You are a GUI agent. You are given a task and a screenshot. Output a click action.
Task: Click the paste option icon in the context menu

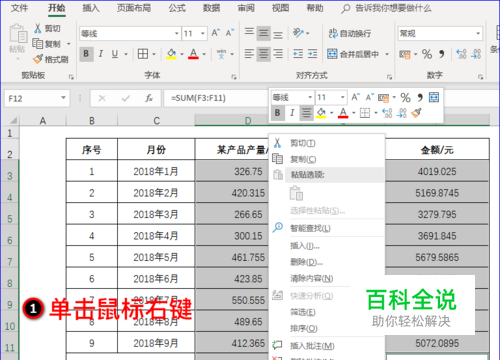tap(296, 193)
